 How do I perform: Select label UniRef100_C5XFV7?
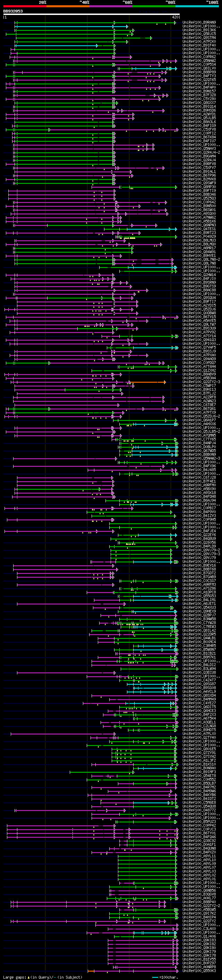click(x=199, y=168)
